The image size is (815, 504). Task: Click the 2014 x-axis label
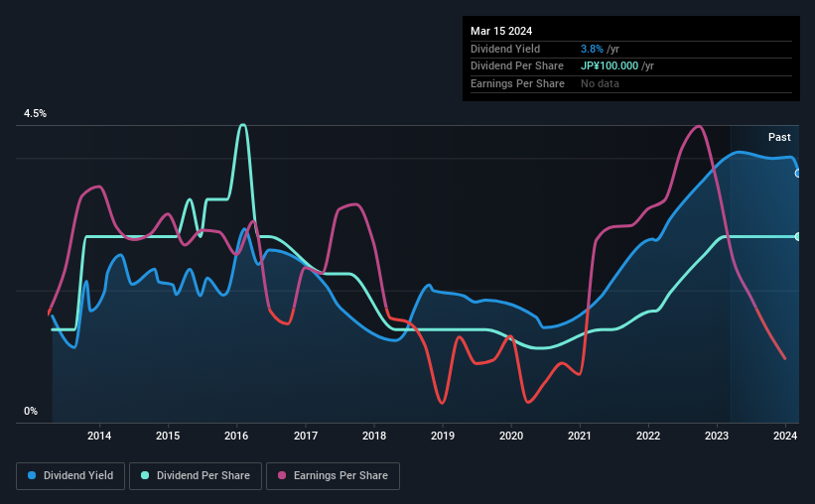pyautogui.click(x=99, y=436)
